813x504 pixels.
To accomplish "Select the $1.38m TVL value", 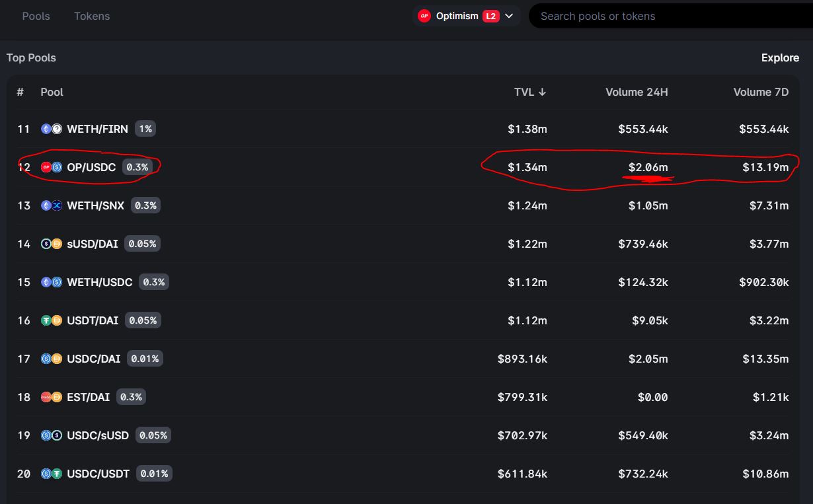I will click(x=527, y=129).
